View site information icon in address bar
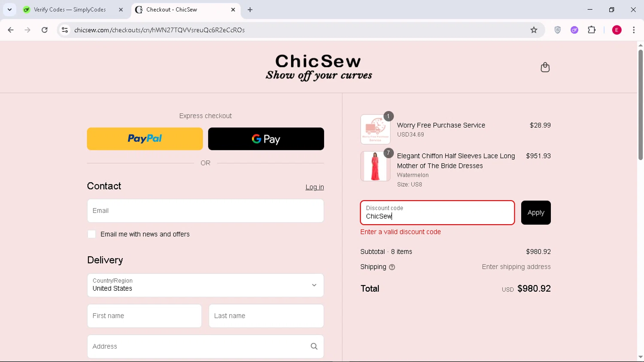The height and width of the screenshot is (362, 644). pos(65,30)
